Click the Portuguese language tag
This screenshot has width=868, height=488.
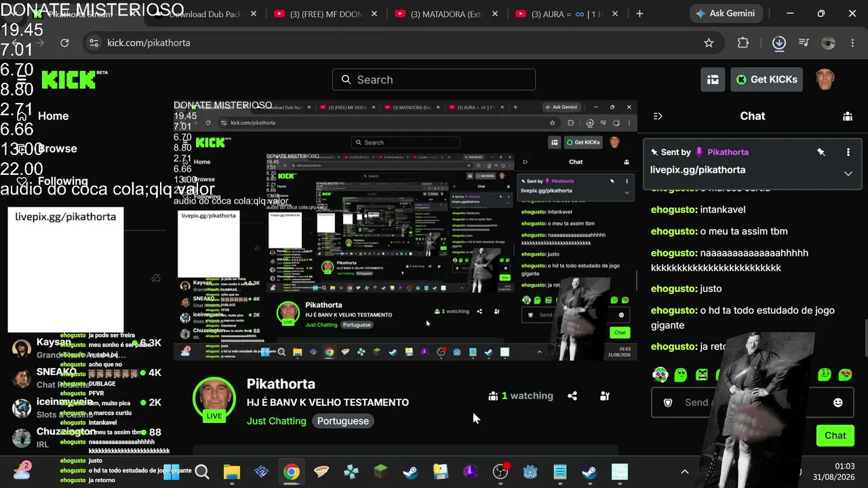[343, 421]
